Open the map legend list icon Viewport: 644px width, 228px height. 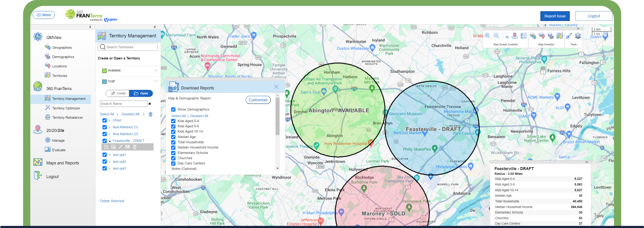tap(523, 36)
